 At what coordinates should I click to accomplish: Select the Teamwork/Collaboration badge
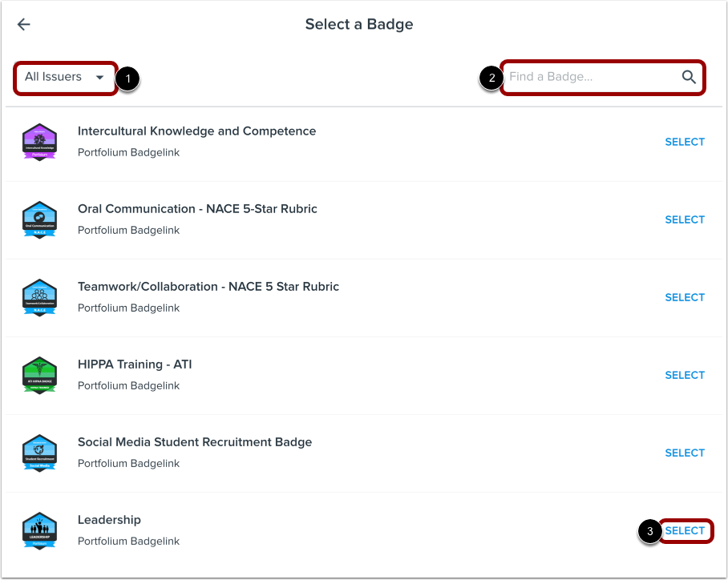coord(685,297)
